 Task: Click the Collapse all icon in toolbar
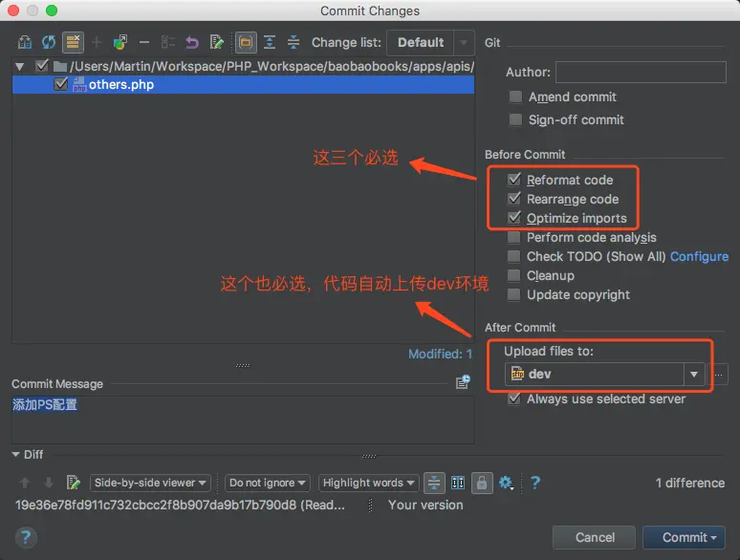coord(294,42)
